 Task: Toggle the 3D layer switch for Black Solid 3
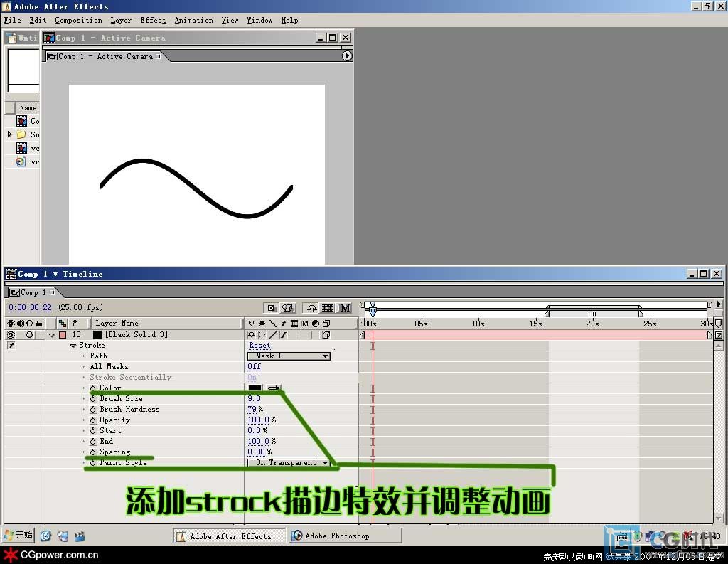[x=326, y=335]
